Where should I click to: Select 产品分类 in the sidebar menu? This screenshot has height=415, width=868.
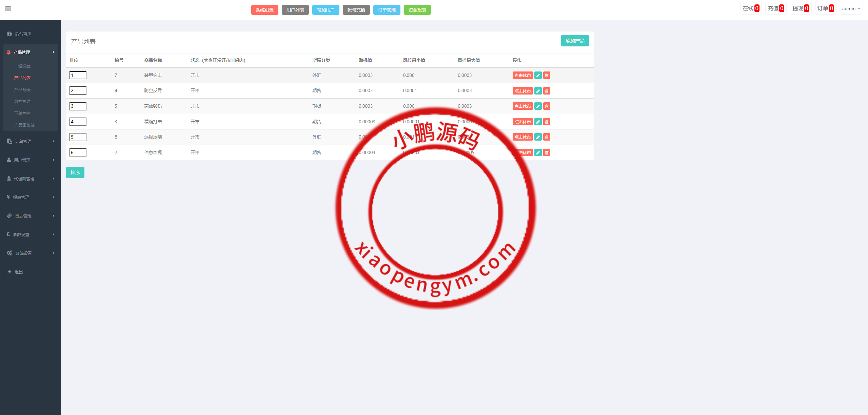[22, 89]
